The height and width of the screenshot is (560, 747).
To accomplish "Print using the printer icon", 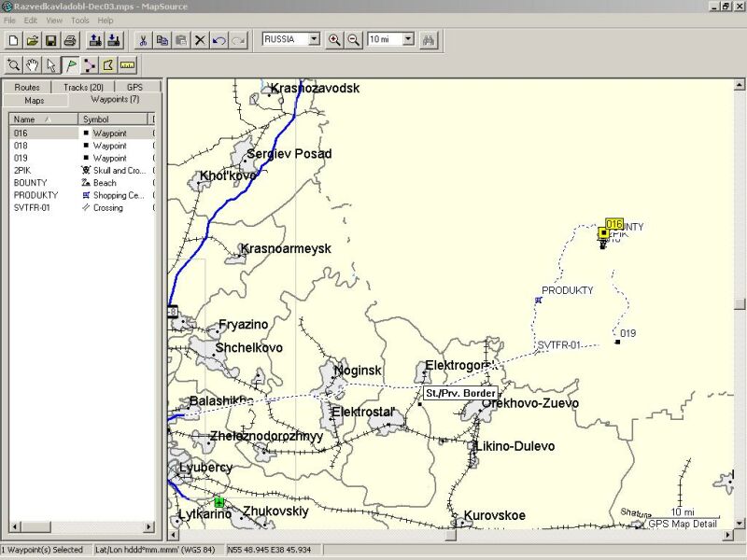I will (70, 40).
